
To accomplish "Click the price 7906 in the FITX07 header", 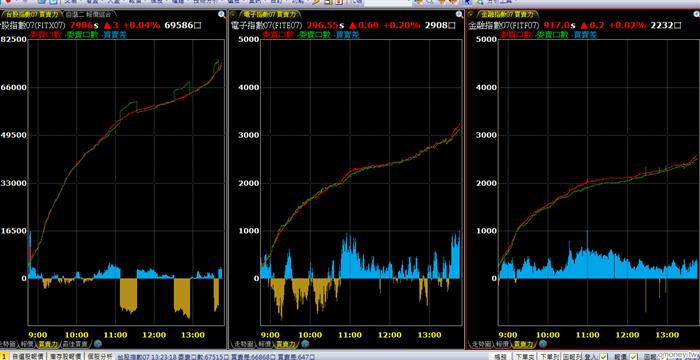I will (82, 25).
